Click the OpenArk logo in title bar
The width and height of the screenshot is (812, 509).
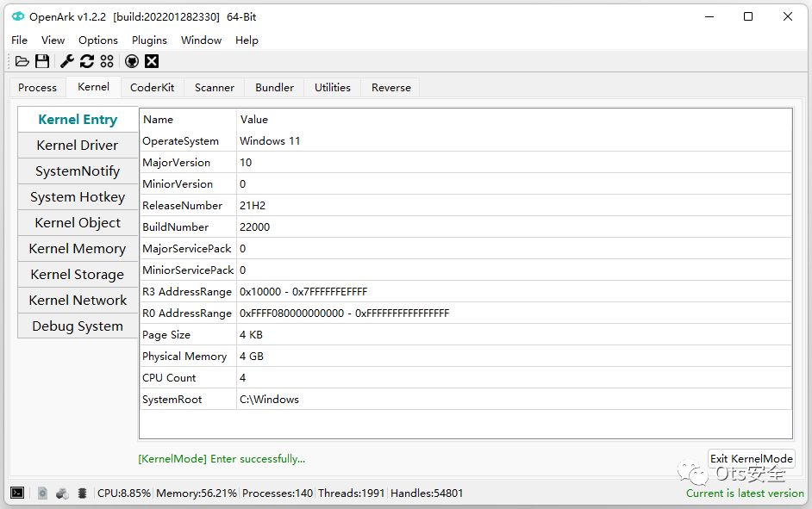coord(18,16)
